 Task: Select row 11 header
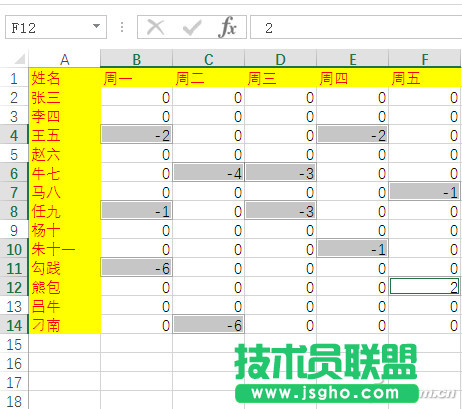(x=14, y=268)
